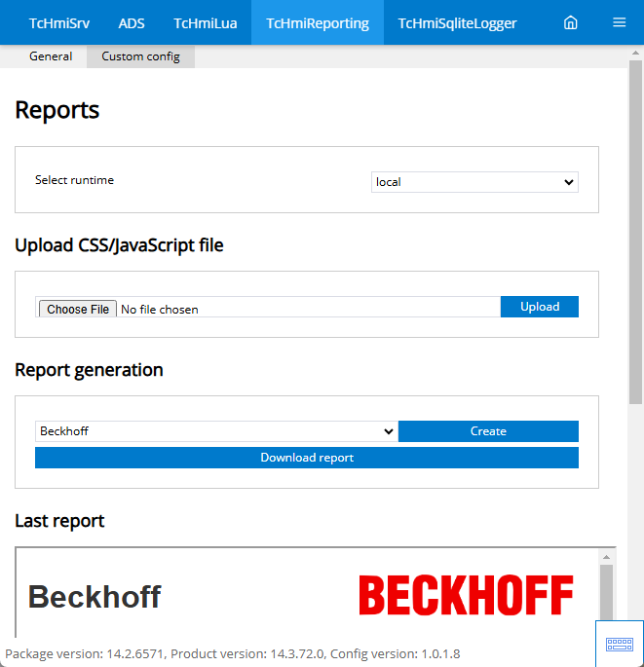This screenshot has height=667, width=644.
Task: Download the generated report
Action: tap(307, 458)
